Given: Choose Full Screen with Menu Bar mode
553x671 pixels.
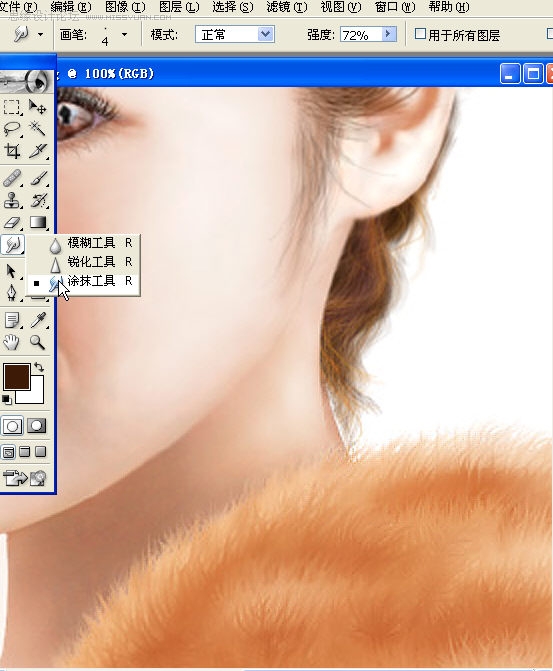Looking at the screenshot, I should click(x=25, y=452).
